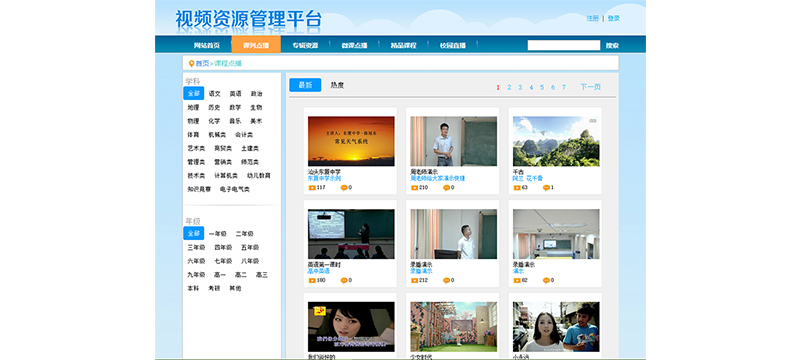Click comment bubble on card with 82 views

[x=546, y=280]
